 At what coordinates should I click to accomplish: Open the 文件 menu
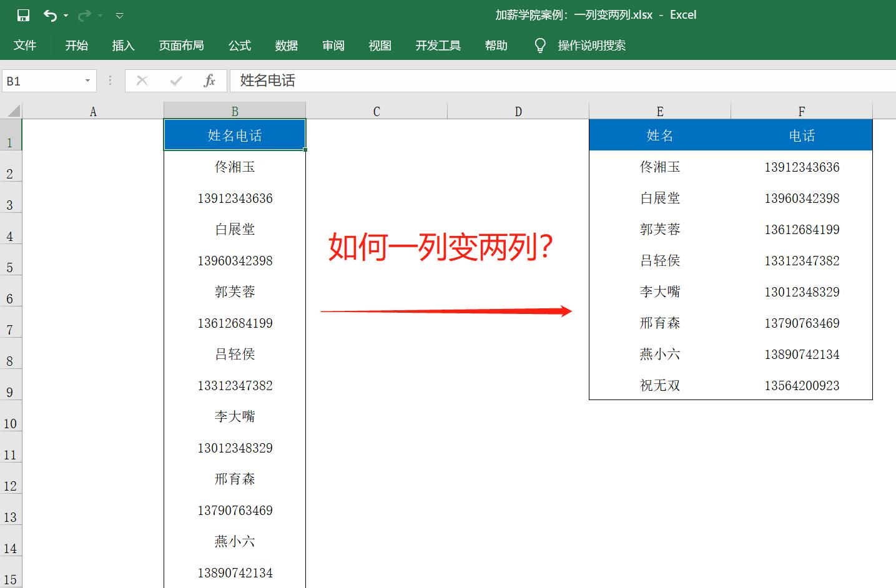point(26,45)
